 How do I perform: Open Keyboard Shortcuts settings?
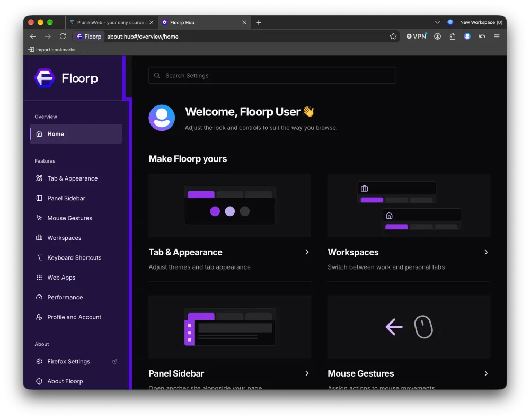click(76, 257)
